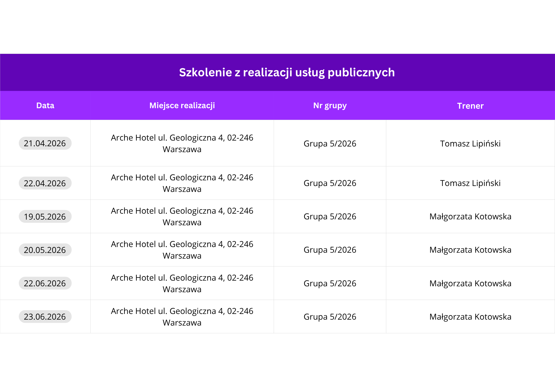555x392 pixels.
Task: Click Tomasz Lipiński in the 22.04.2026 row
Action: (x=470, y=183)
